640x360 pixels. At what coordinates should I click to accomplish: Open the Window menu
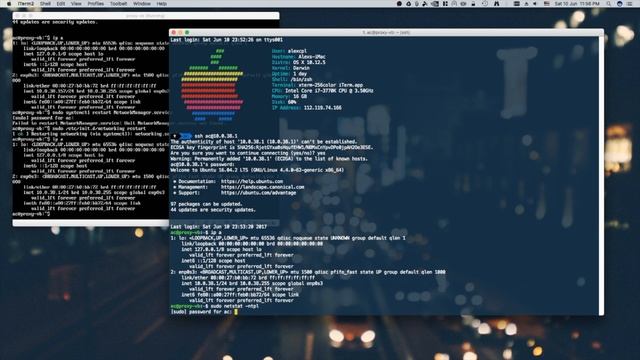point(142,4)
